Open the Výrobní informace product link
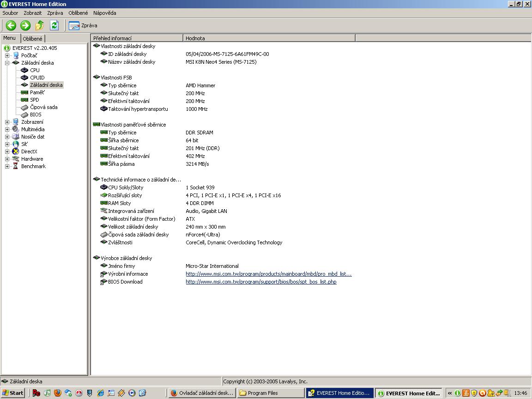Viewport: 532px width, 399px height. point(268,274)
